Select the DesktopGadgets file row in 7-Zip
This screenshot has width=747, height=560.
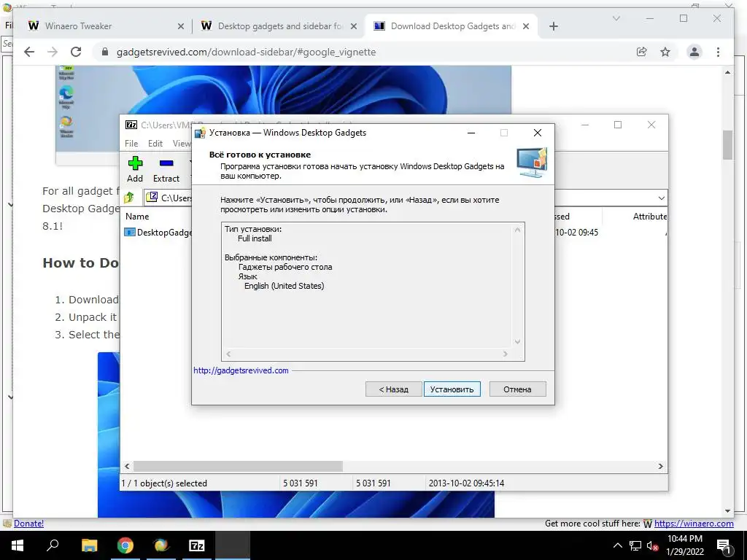click(x=158, y=233)
